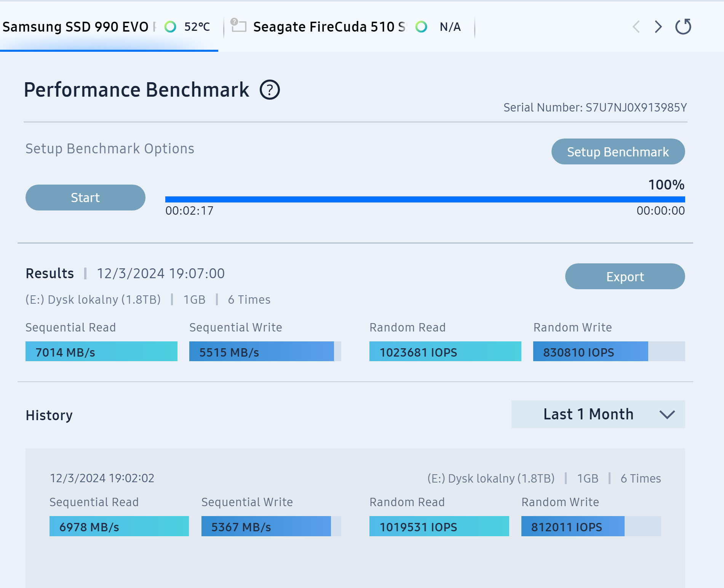The image size is (724, 588).
Task: Click the refresh drives icon
Action: 683,27
